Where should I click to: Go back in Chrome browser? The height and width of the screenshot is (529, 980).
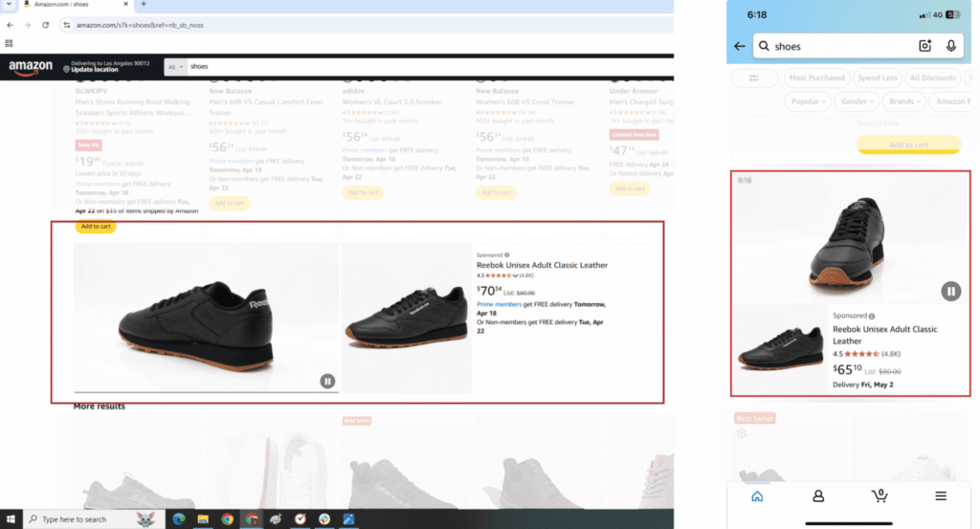tap(10, 25)
